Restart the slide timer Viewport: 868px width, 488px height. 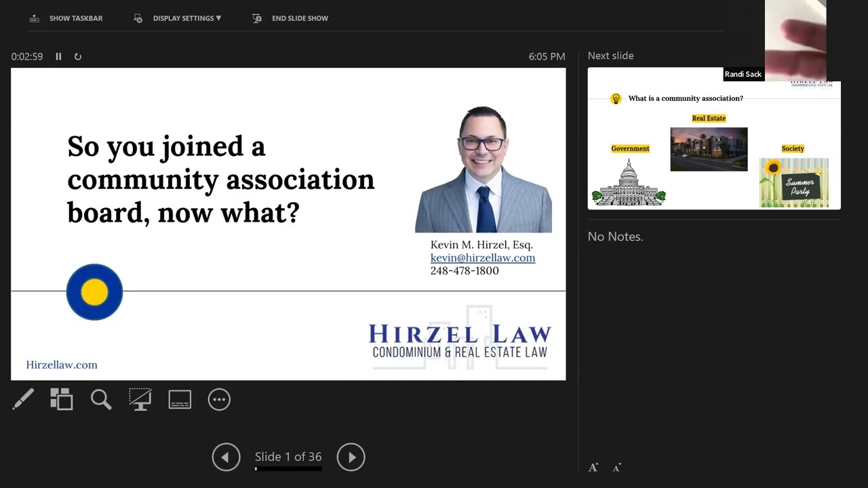78,57
